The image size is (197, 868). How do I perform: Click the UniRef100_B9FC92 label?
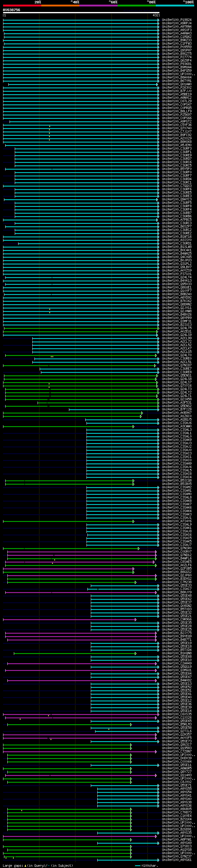177,135
